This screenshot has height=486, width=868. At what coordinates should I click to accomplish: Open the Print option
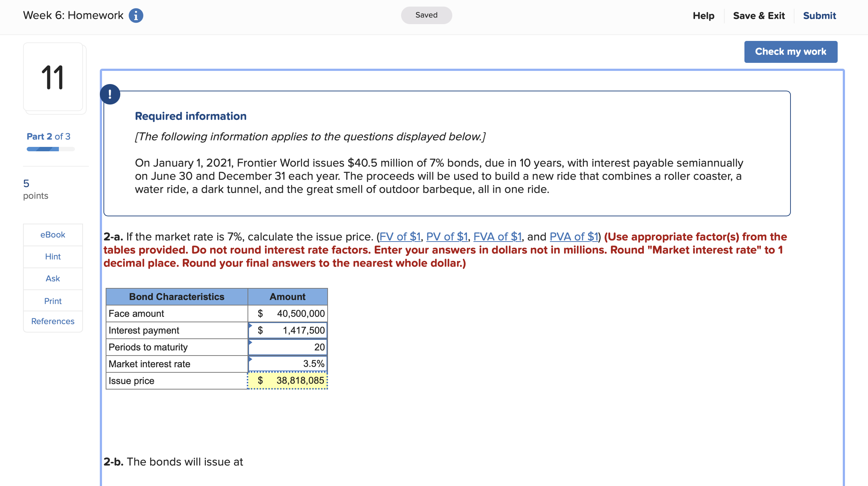pos(53,300)
